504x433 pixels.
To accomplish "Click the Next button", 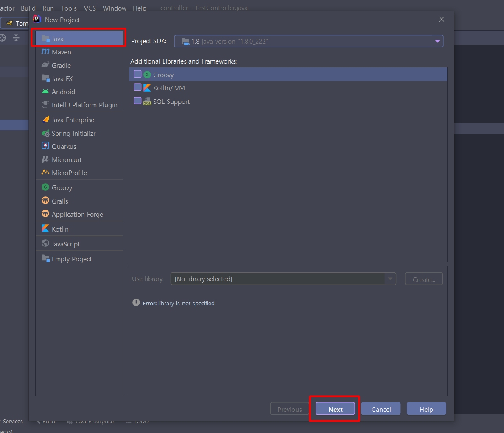I will tap(335, 409).
